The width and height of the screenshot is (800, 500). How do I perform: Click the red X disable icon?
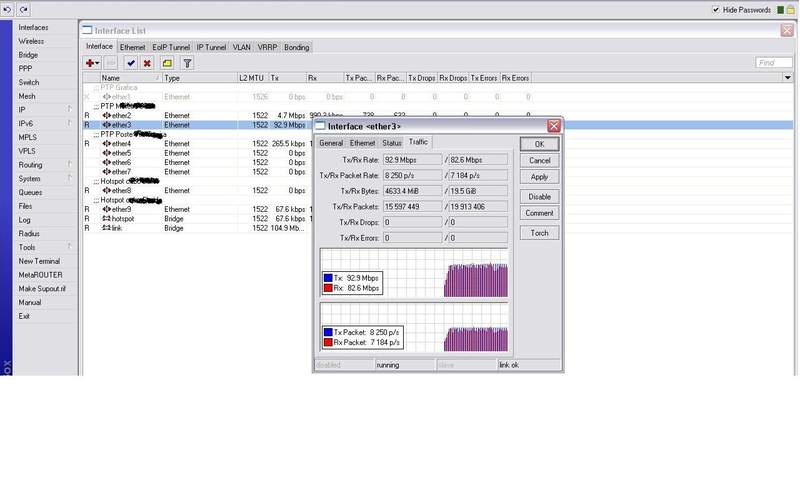pyautogui.click(x=147, y=63)
